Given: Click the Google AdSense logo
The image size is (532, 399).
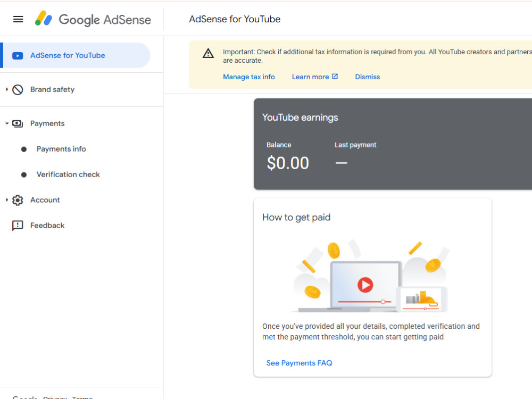Looking at the screenshot, I should coord(93,19).
